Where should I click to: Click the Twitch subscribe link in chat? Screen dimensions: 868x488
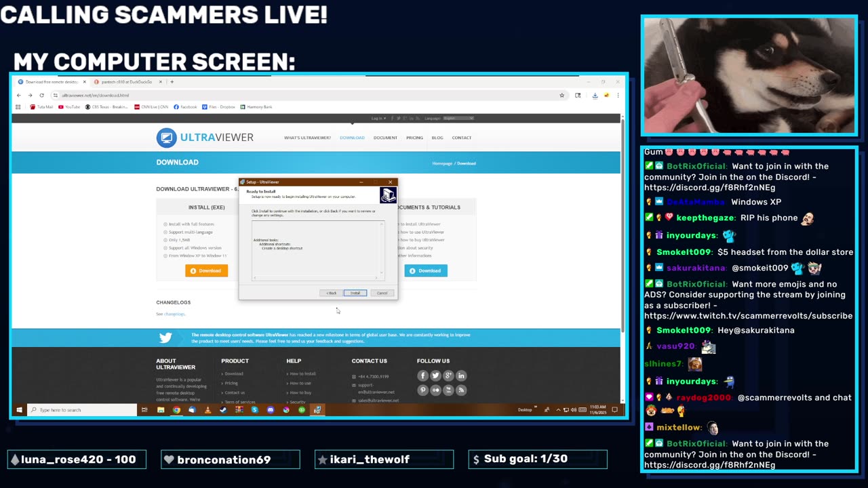coord(748,316)
